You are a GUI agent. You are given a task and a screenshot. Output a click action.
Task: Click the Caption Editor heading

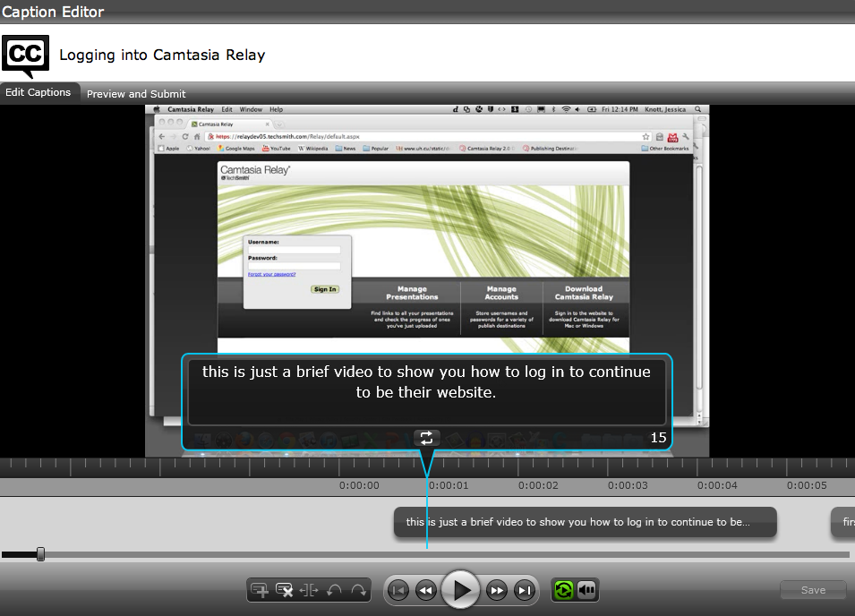pos(52,12)
